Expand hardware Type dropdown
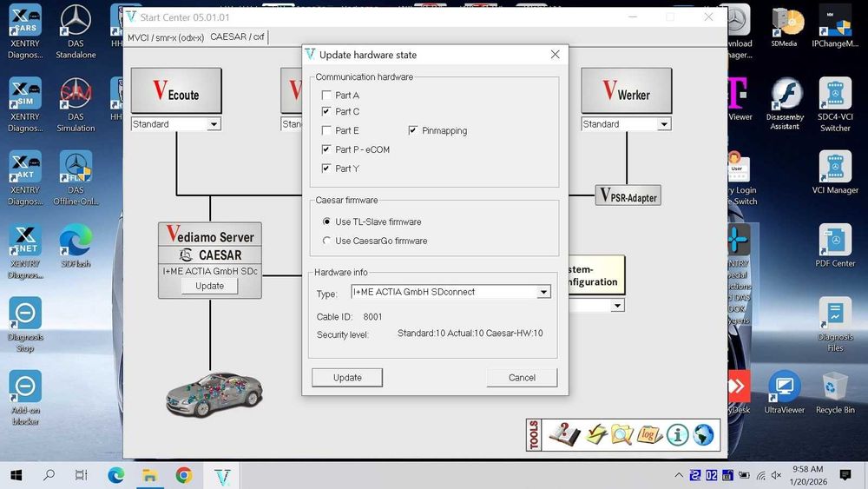Image resolution: width=868 pixels, height=489 pixels. click(x=543, y=292)
